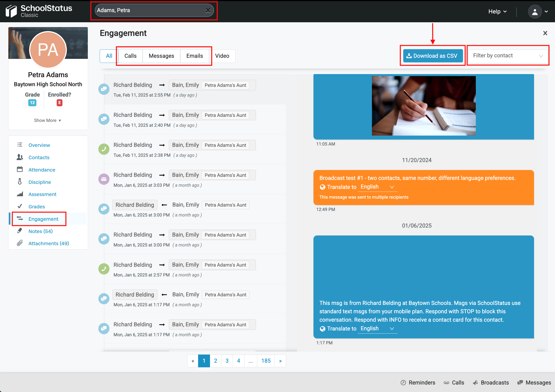555x392 pixels.
Task: Click the green call icon for Feb 11 2:38 PM
Action: [x=104, y=149]
